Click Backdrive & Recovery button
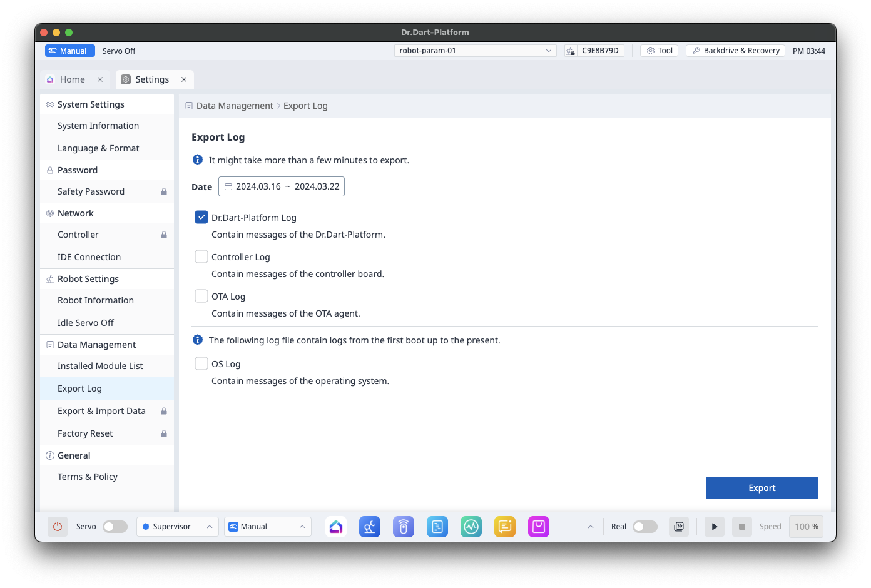This screenshot has height=588, width=871. (x=736, y=51)
